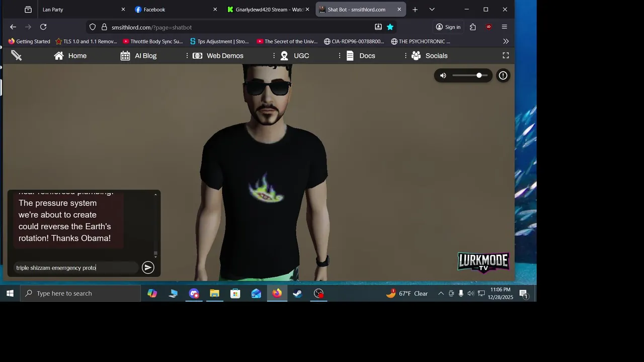Click the site padlock icon
Image resolution: width=644 pixels, height=362 pixels.
pos(104,27)
